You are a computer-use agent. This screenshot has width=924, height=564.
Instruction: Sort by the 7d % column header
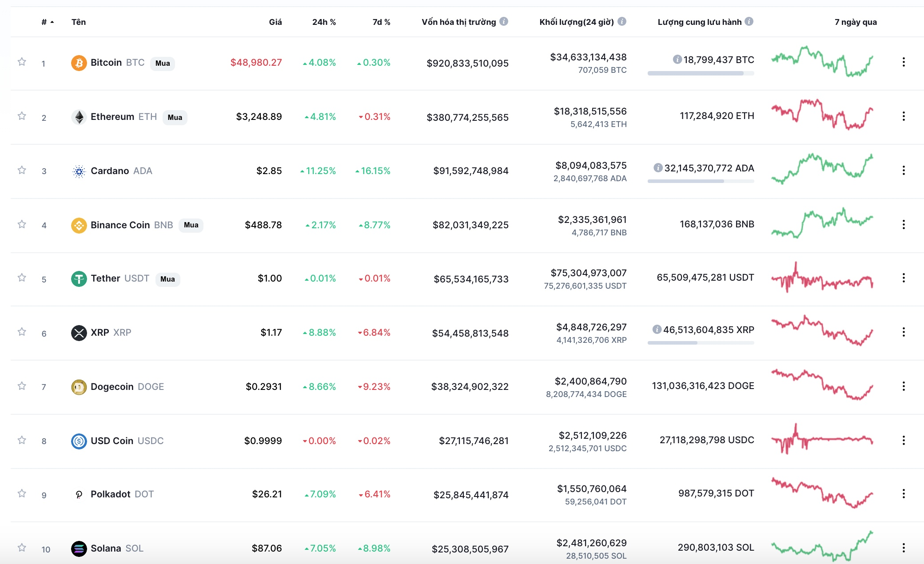(381, 22)
